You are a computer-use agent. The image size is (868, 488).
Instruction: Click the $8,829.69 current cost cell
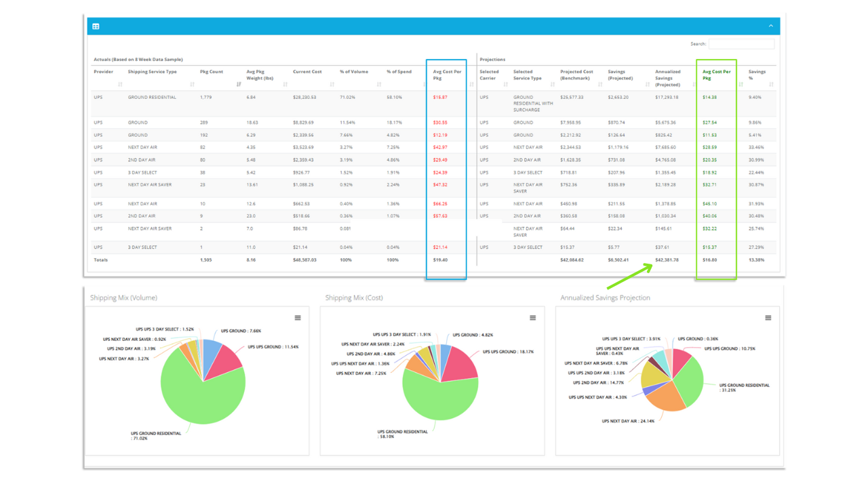tap(303, 123)
